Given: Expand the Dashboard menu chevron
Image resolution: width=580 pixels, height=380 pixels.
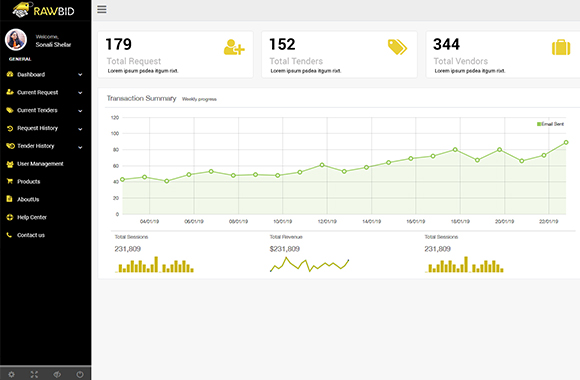Looking at the screenshot, I should pyautogui.click(x=80, y=75).
